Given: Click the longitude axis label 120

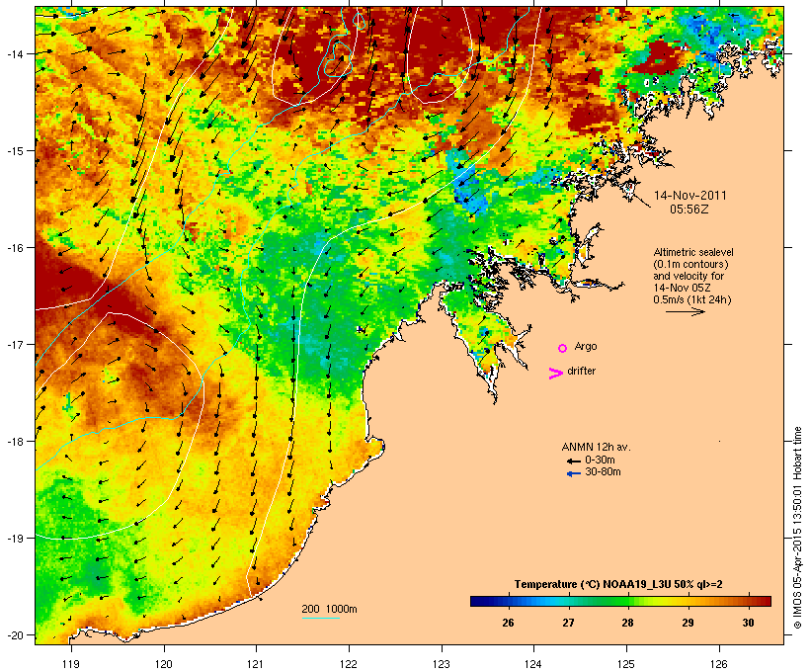Looking at the screenshot, I should point(164,664).
